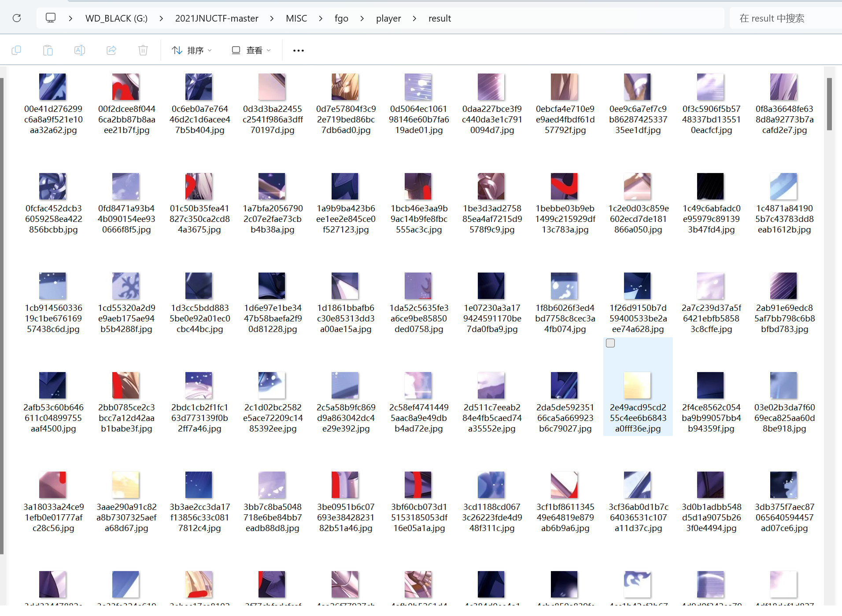This screenshot has width=842, height=616.
Task: Select thumbnail 00e41d276299...aa32a62.jpg
Action: click(x=52, y=87)
